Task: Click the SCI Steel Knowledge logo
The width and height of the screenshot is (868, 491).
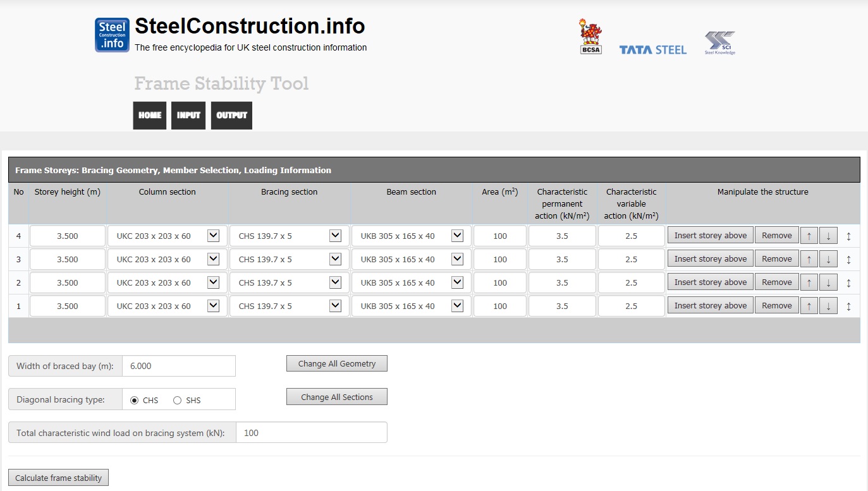Action: 720,43
